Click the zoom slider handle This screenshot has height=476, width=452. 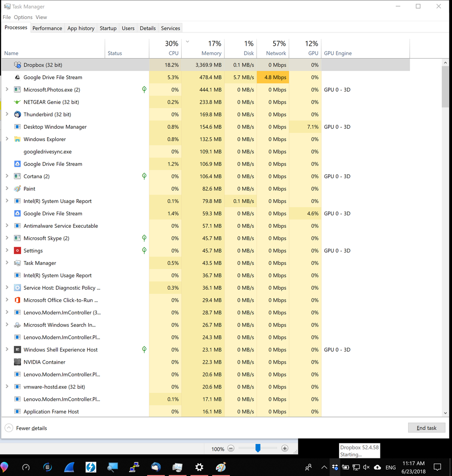[258, 448]
